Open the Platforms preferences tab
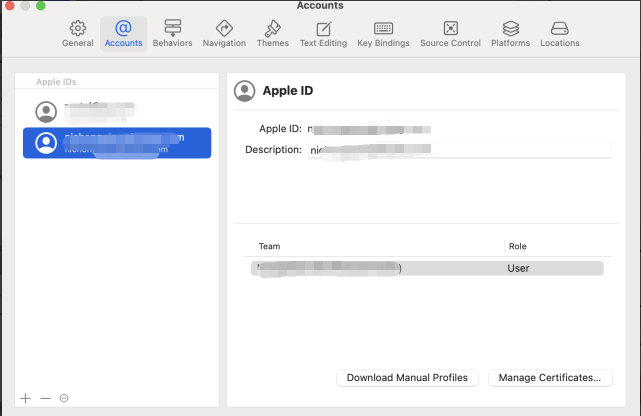The width and height of the screenshot is (641, 416). (511, 34)
